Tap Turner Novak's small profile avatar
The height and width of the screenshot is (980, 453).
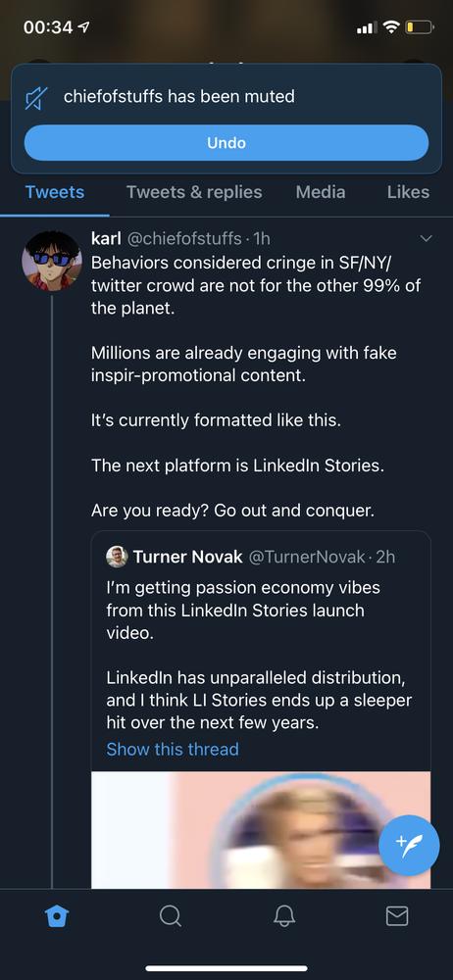pos(117,557)
